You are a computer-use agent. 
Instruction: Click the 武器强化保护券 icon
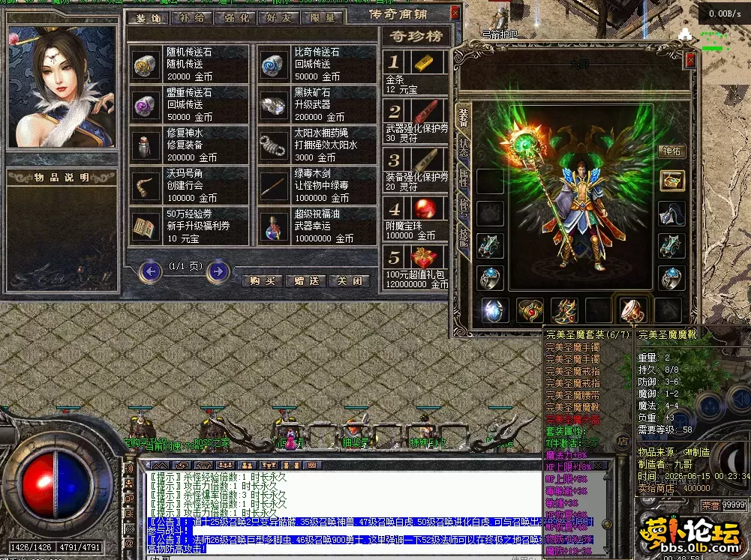click(425, 111)
